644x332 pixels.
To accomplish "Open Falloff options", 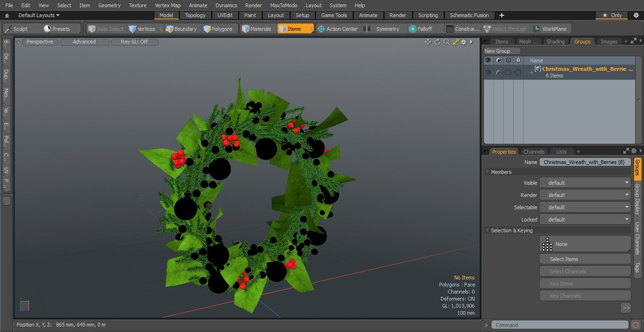I will click(x=425, y=29).
